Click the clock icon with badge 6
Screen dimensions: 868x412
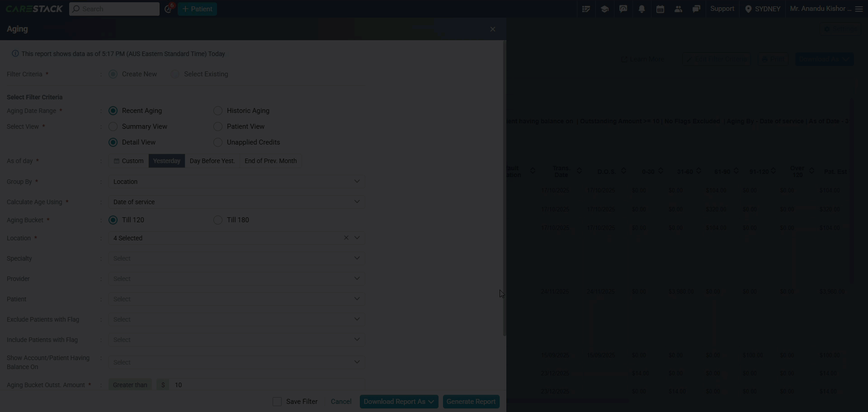coord(168,9)
